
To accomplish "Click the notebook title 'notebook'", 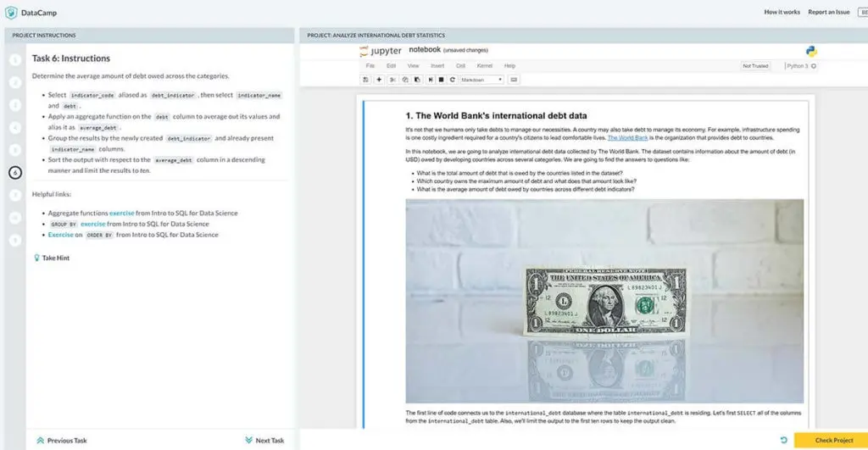I will [x=425, y=50].
